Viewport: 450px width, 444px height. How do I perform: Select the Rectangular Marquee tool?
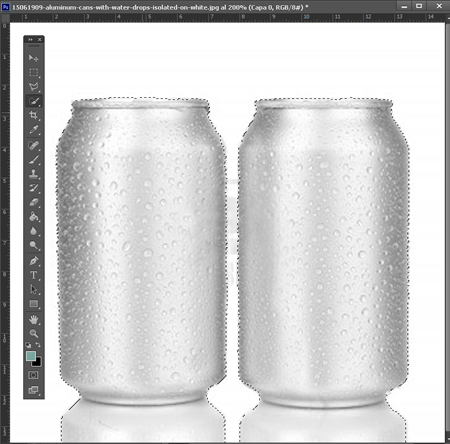pos(34,72)
